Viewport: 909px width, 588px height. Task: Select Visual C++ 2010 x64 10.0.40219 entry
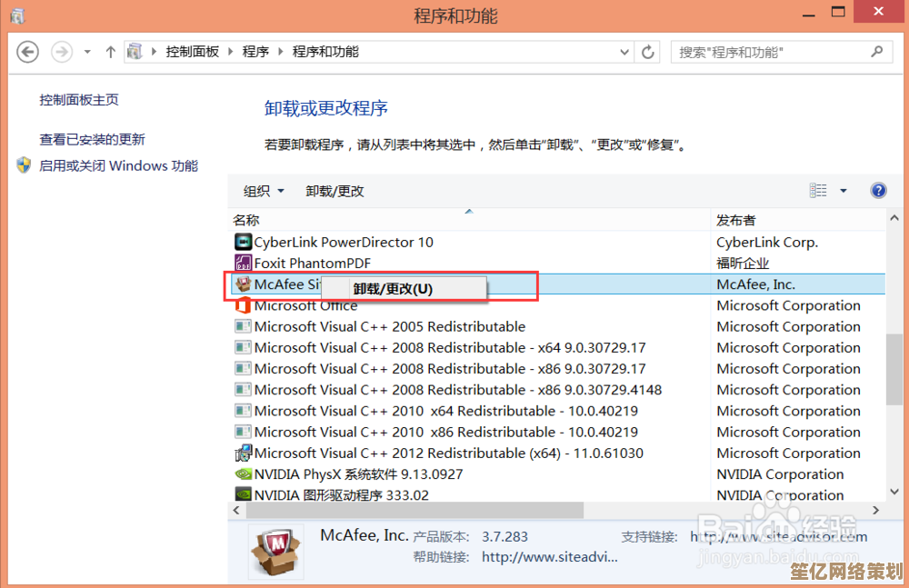click(445, 411)
